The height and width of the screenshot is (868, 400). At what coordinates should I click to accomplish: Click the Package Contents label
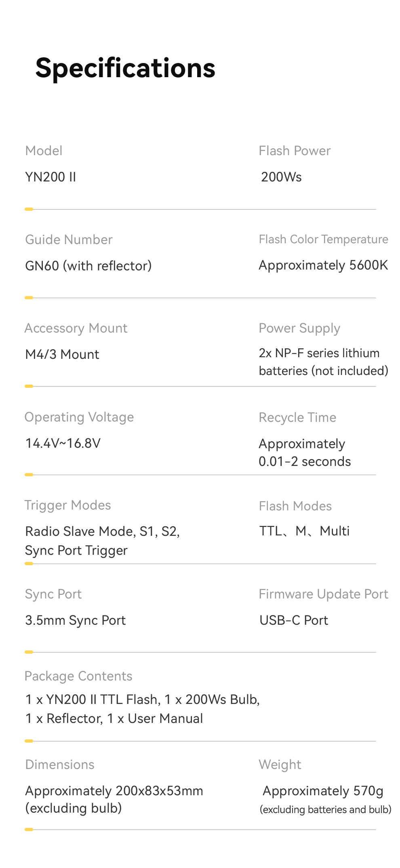point(78,676)
